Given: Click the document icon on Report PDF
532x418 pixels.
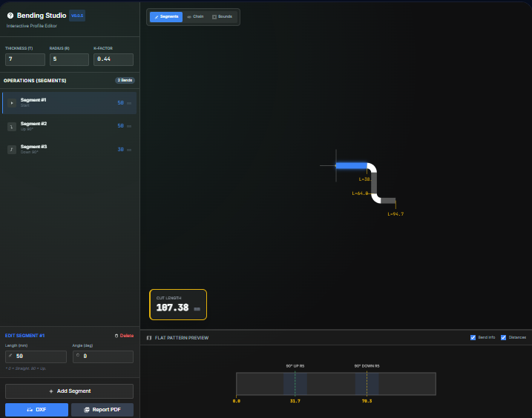Looking at the screenshot, I should [x=87, y=410].
